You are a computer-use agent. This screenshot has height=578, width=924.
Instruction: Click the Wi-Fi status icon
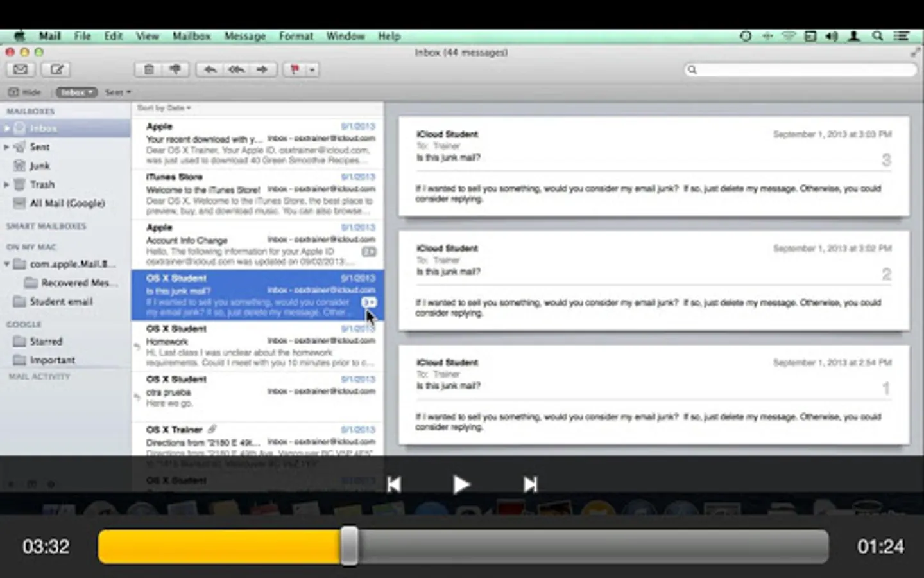[x=789, y=36]
